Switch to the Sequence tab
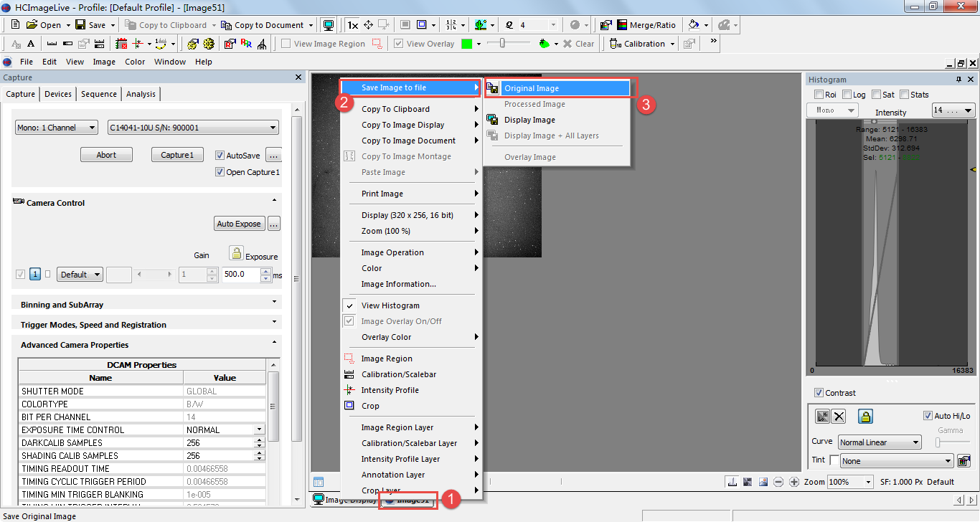This screenshot has height=522, width=980. pyautogui.click(x=99, y=94)
